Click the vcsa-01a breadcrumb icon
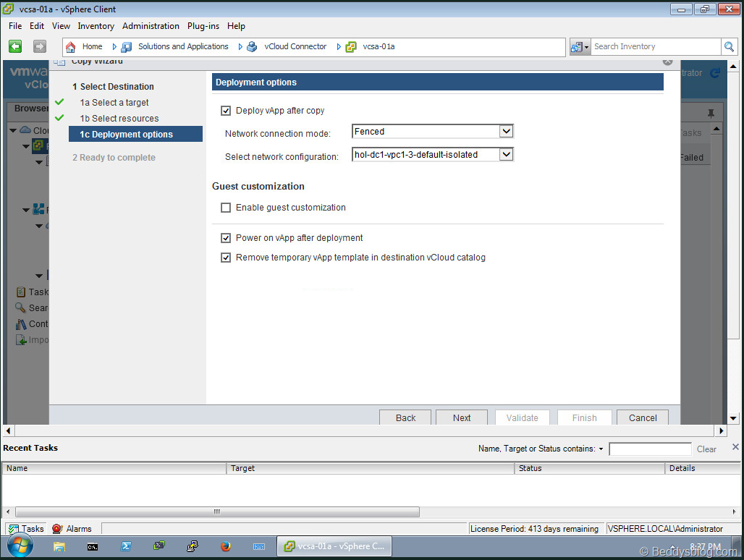 (350, 46)
